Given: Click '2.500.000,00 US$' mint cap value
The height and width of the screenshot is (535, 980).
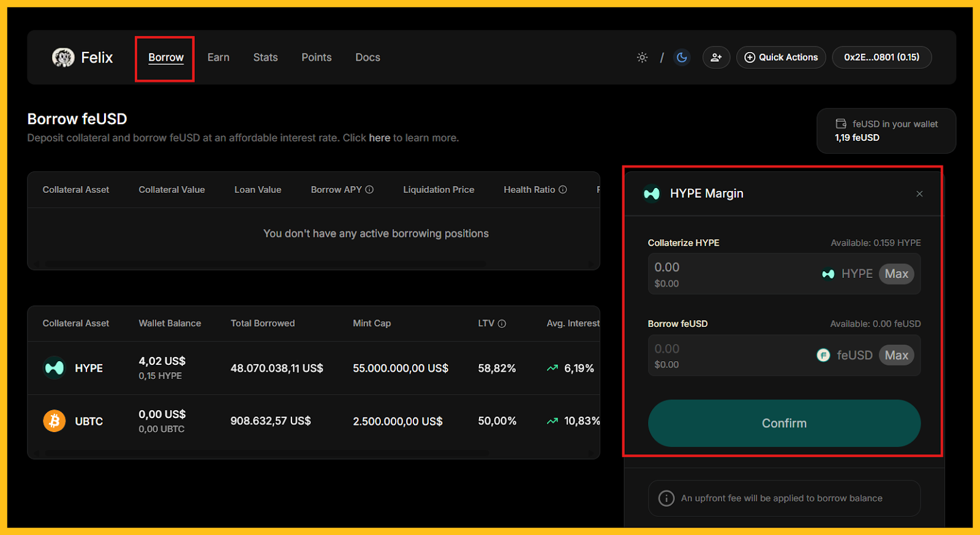Looking at the screenshot, I should point(398,421).
